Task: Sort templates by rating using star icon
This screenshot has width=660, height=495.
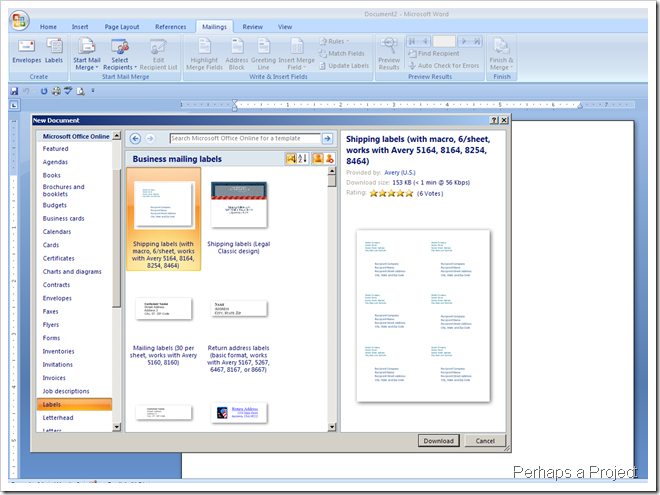Action: coord(291,158)
